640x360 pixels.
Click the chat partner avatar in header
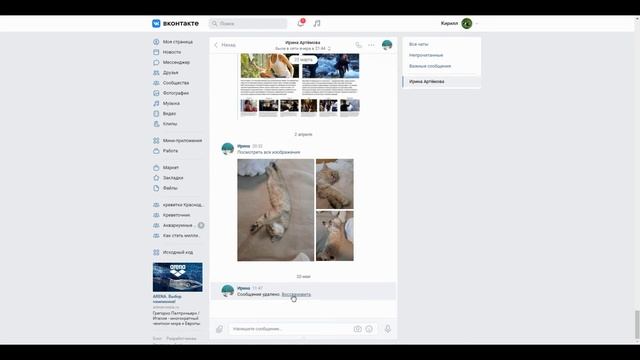coord(387,45)
